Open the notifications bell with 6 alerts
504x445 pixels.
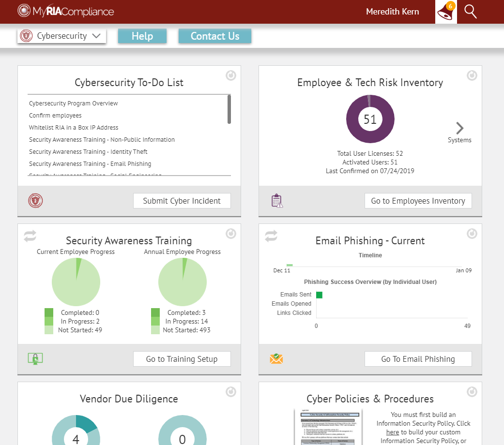445,11
